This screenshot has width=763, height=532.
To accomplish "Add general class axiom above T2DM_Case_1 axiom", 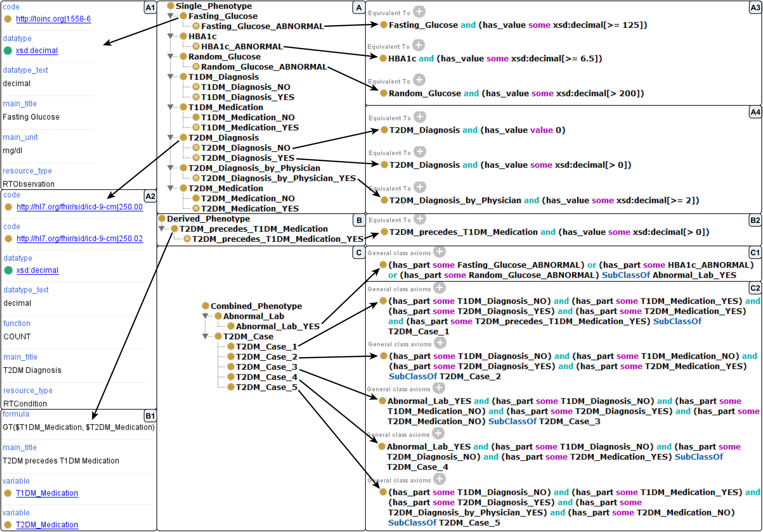I will tap(440, 288).
